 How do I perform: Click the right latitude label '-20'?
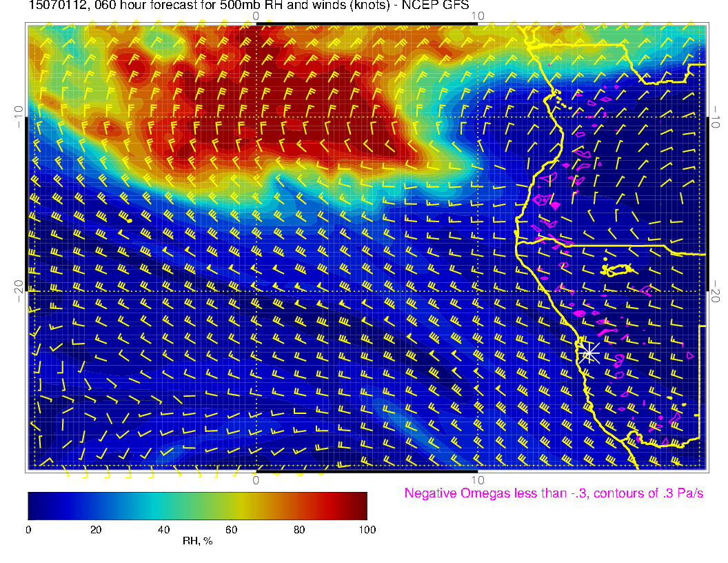pyautogui.click(x=716, y=290)
